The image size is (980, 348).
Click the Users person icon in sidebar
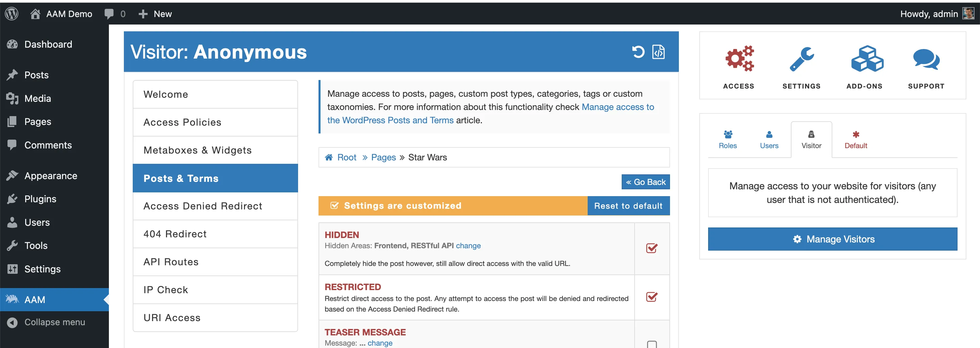(x=12, y=222)
